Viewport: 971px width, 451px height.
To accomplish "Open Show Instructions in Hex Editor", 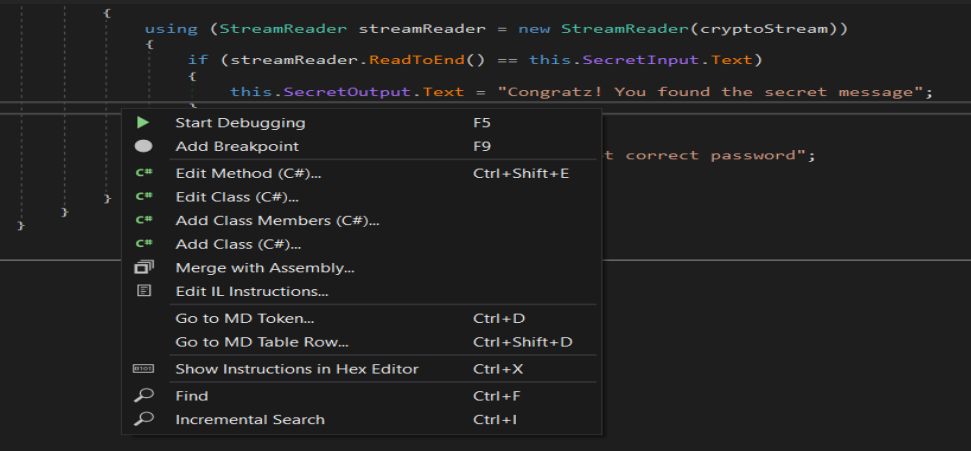I will [296, 369].
